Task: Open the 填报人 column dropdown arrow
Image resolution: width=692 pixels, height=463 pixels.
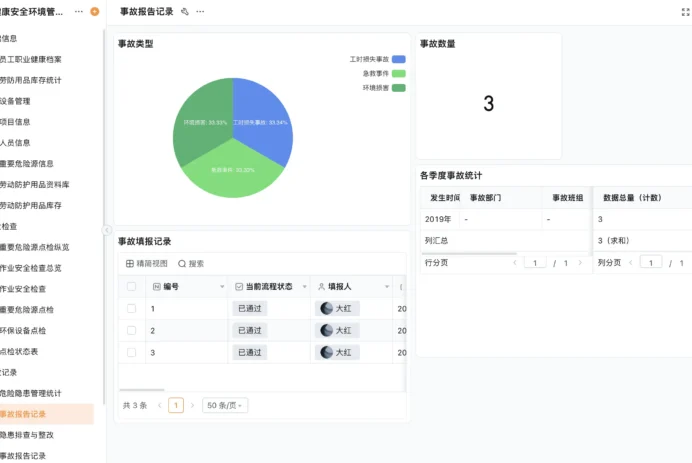Action: [x=387, y=287]
